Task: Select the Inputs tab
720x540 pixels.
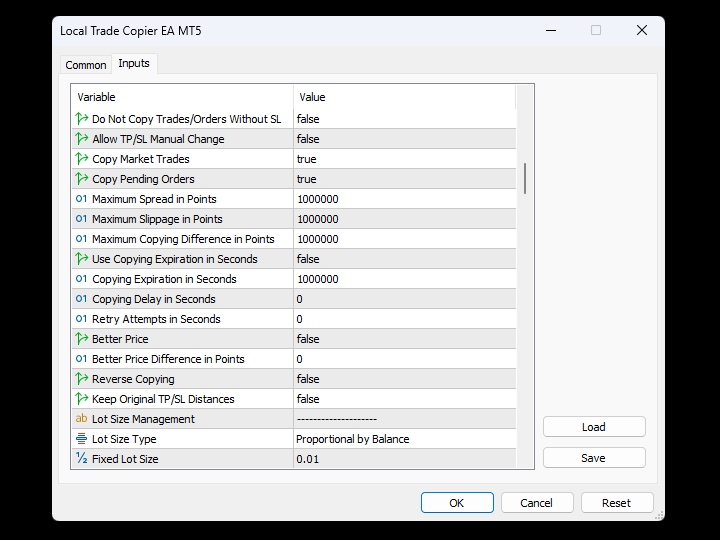Action: (x=134, y=63)
